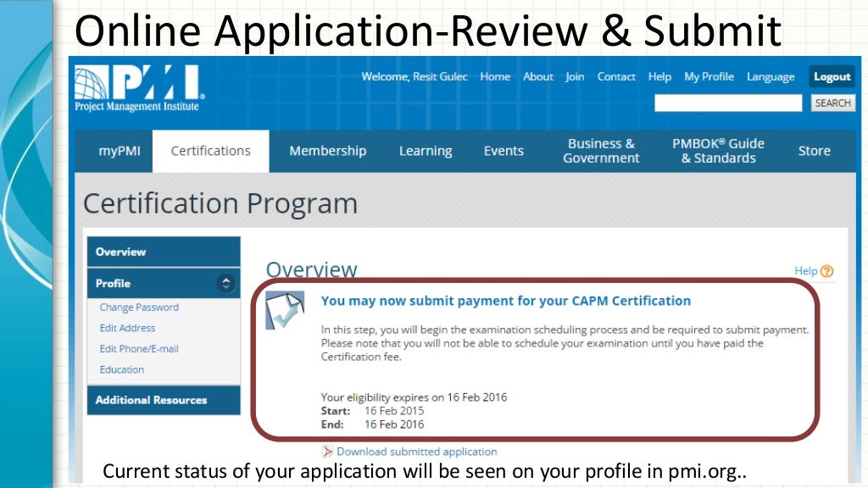The image size is (868, 488).
Task: Select the Profile sidebar heading
Action: pyautogui.click(x=113, y=283)
